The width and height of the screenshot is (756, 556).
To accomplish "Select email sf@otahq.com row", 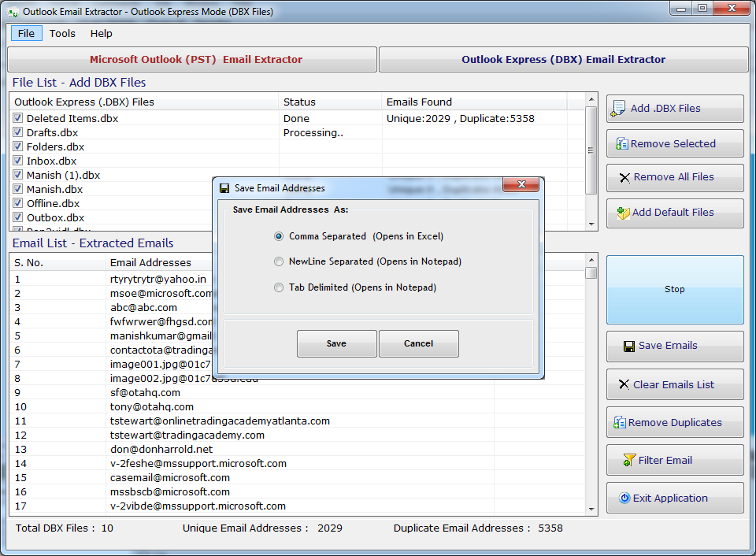I will 297,392.
